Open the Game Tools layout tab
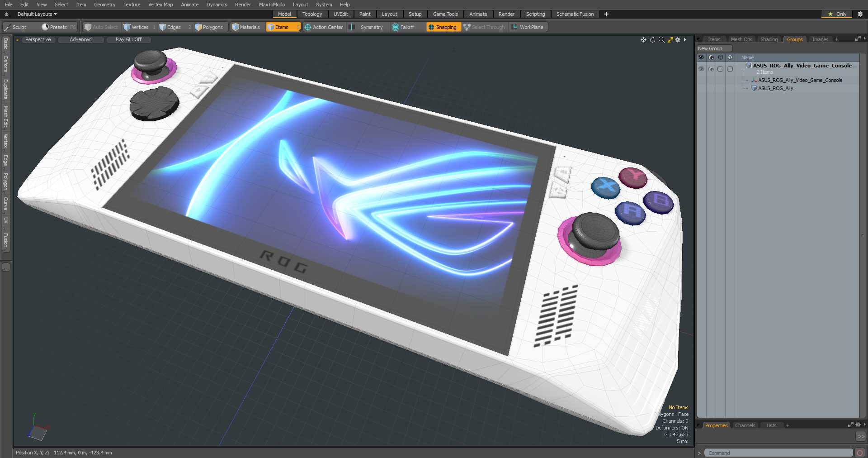 (x=445, y=14)
